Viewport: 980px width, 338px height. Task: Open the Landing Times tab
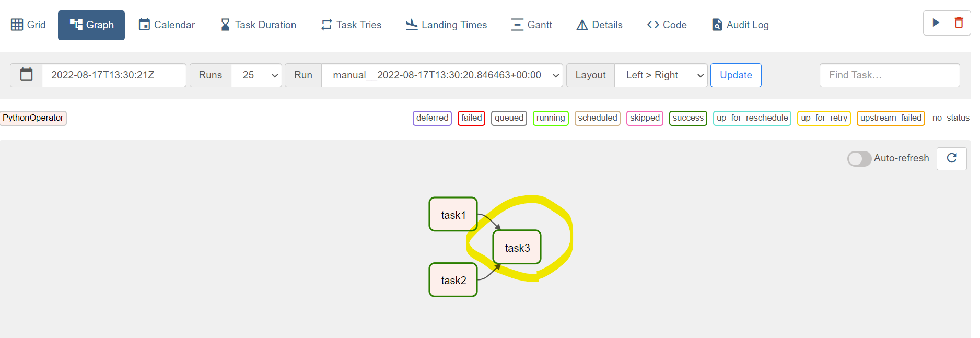[x=446, y=25]
